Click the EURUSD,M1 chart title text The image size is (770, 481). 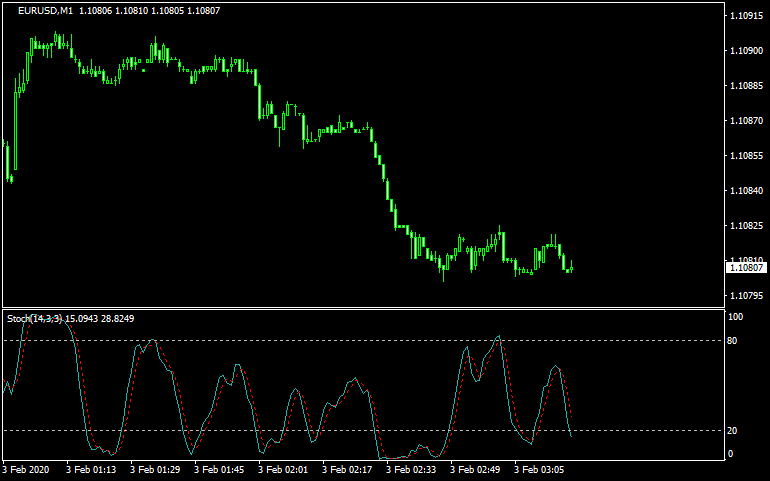45,10
